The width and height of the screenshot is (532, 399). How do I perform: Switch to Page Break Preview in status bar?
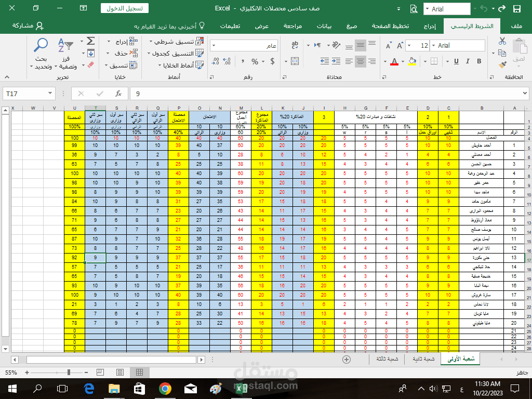tap(100, 372)
